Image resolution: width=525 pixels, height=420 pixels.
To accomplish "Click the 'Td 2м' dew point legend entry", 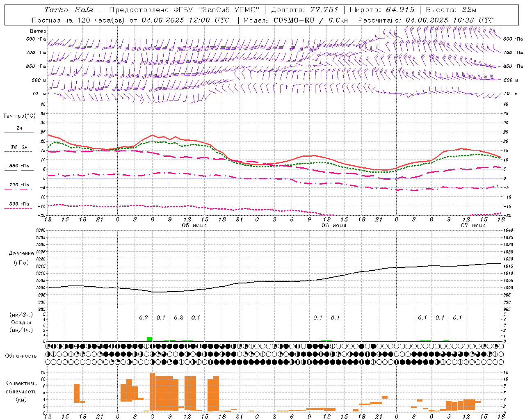I will [x=19, y=147].
